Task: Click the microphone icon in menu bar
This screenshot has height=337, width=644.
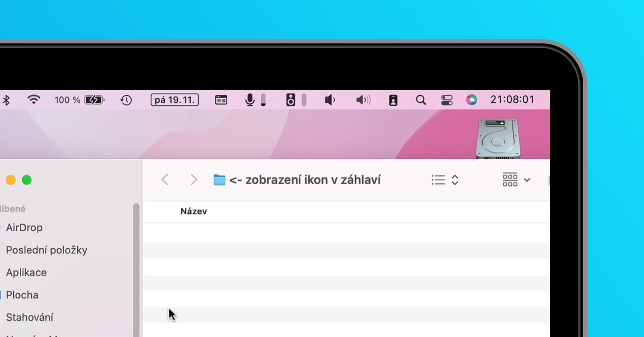Action: click(250, 100)
